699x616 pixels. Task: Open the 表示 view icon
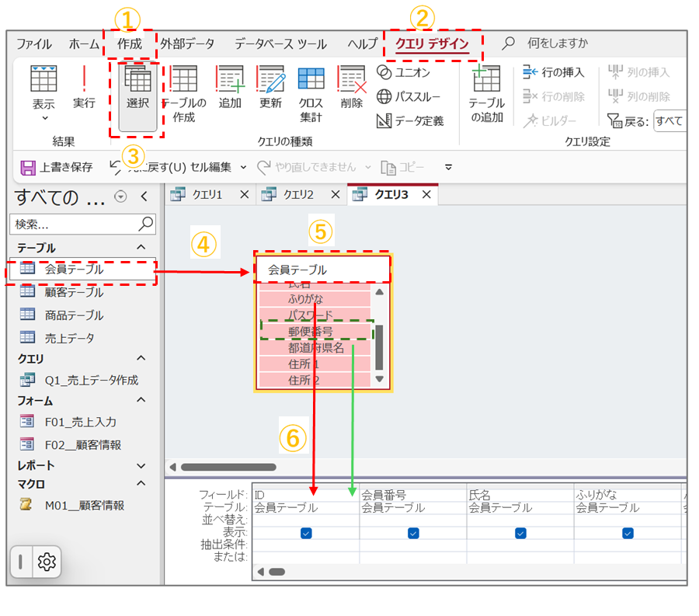43,80
